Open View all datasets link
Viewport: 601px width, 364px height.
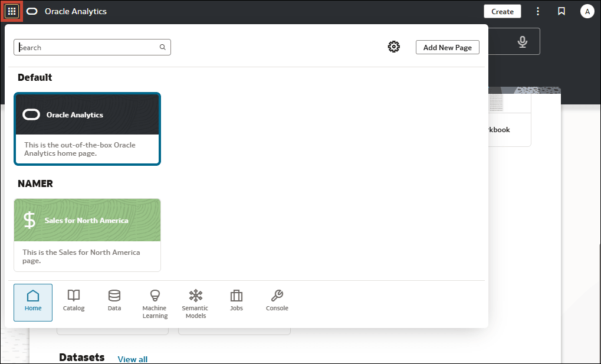click(x=133, y=359)
